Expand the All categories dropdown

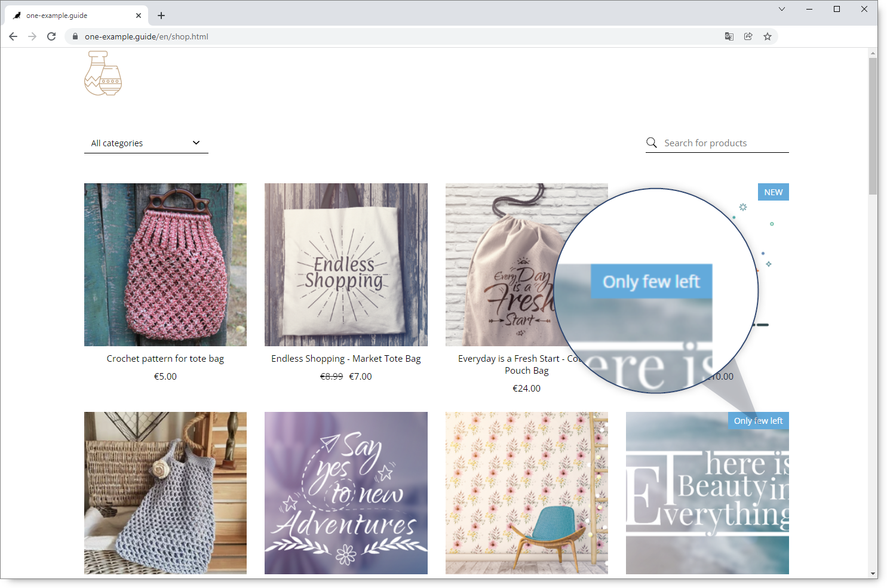(146, 143)
